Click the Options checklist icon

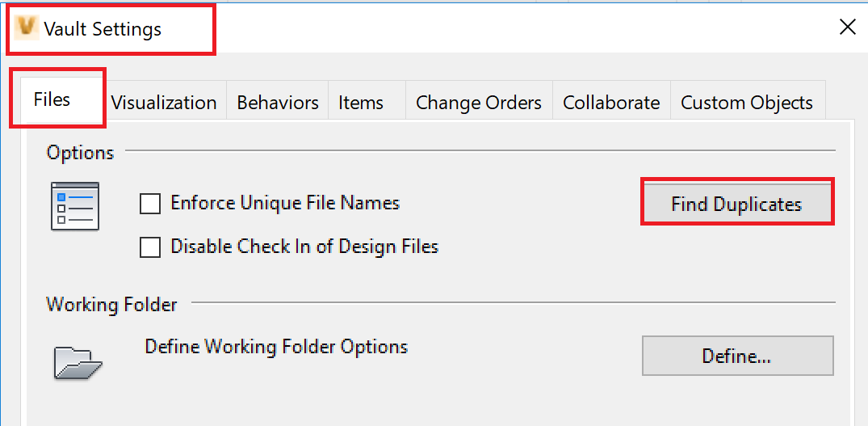(x=75, y=205)
